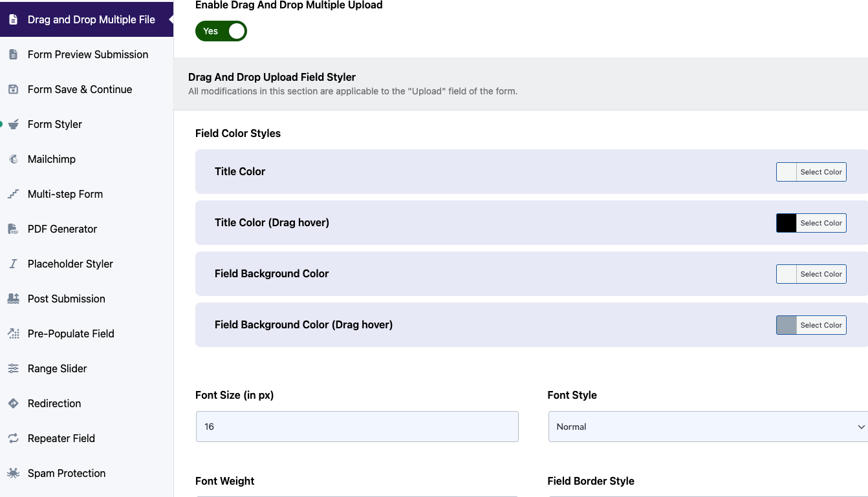Image resolution: width=868 pixels, height=497 pixels.
Task: Open the Form Preview Submission section
Action: click(x=87, y=54)
